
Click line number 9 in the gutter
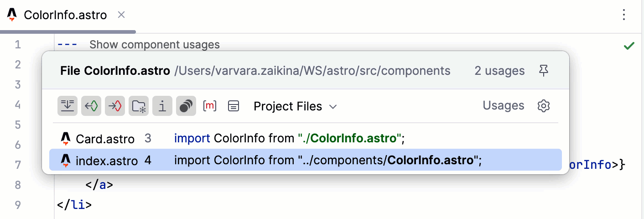17,205
